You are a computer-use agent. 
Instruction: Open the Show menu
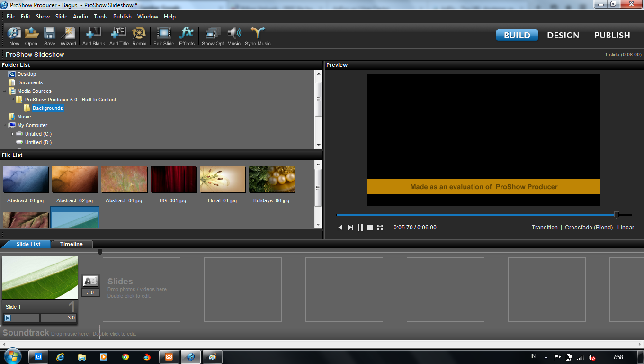[x=43, y=17]
